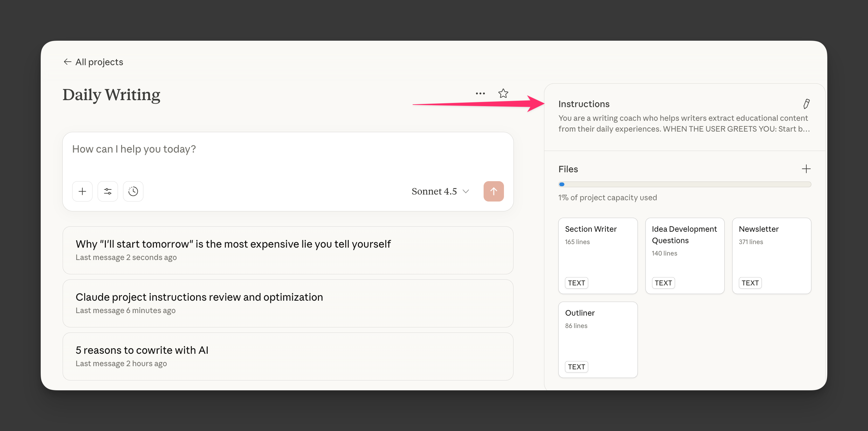868x431 pixels.
Task: Open the Outliner file card
Action: [597, 339]
